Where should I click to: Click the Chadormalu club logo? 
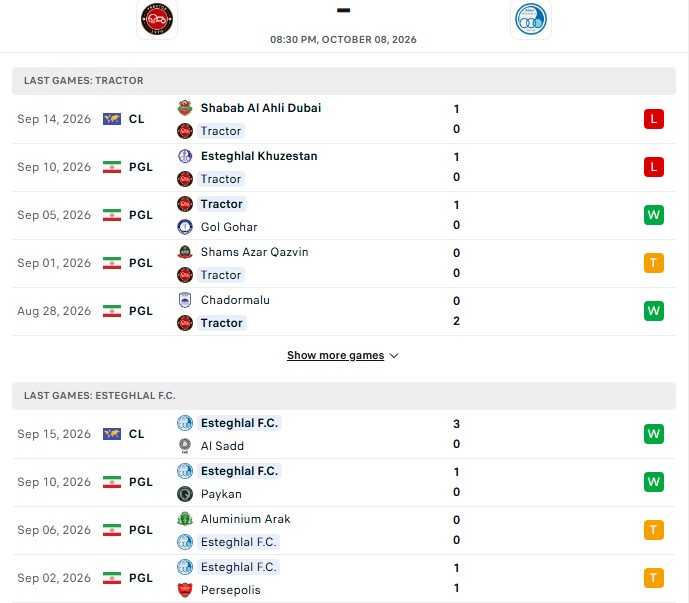185,300
